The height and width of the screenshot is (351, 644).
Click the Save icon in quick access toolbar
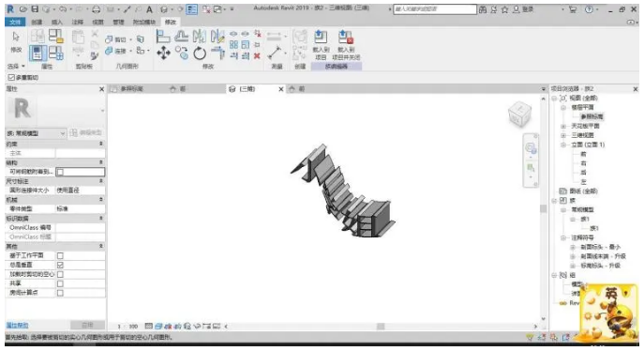[35, 9]
